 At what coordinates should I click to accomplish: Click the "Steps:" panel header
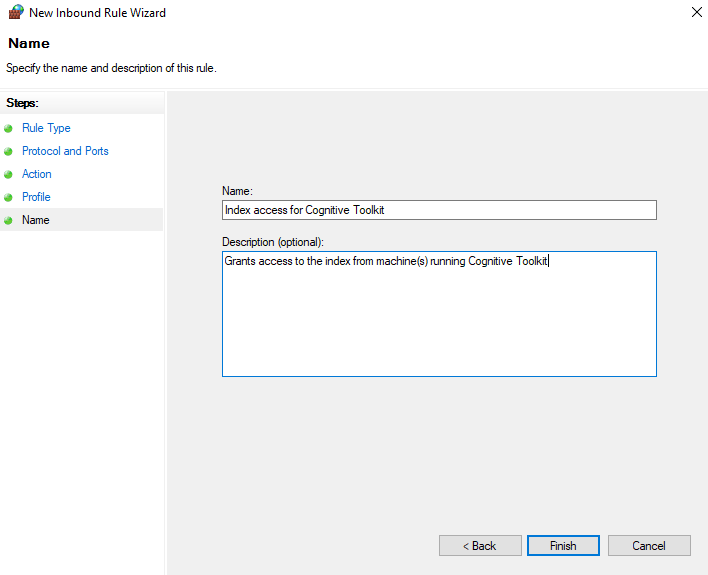pyautogui.click(x=22, y=103)
